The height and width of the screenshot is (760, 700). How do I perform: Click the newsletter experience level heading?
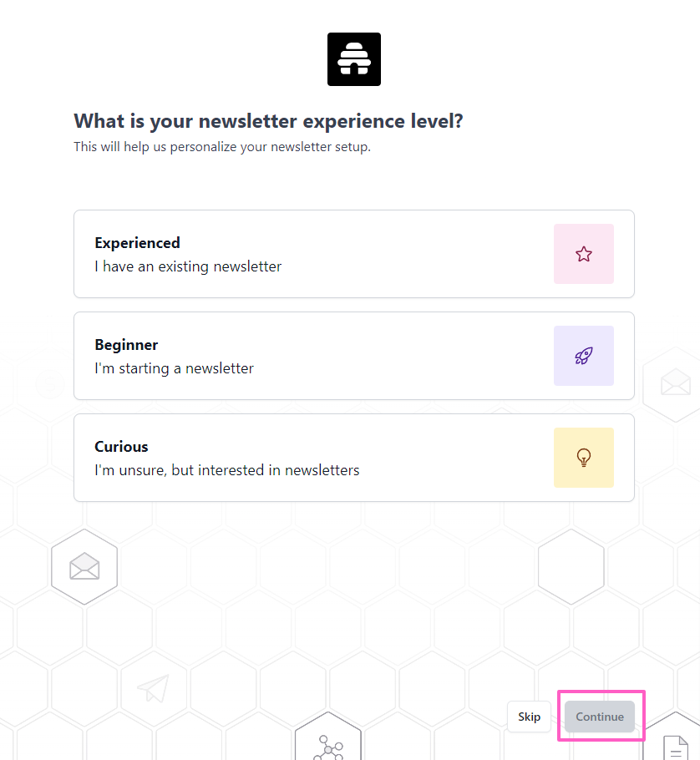(268, 121)
